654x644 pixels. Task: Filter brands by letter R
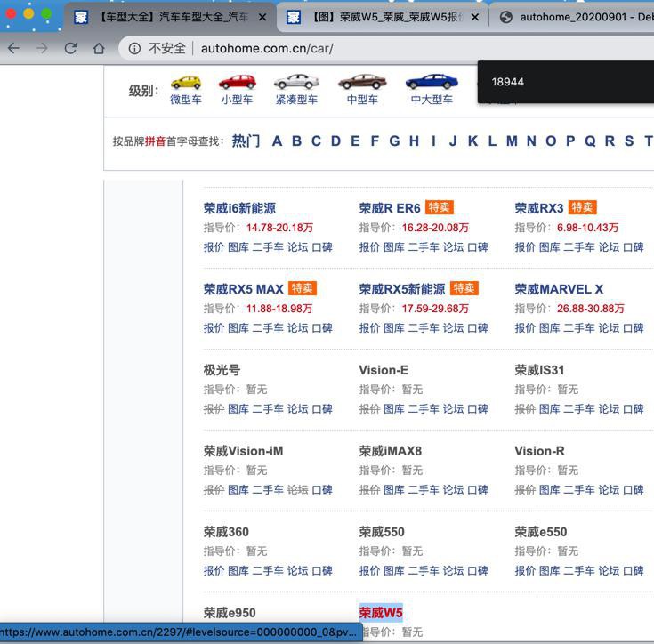click(610, 141)
